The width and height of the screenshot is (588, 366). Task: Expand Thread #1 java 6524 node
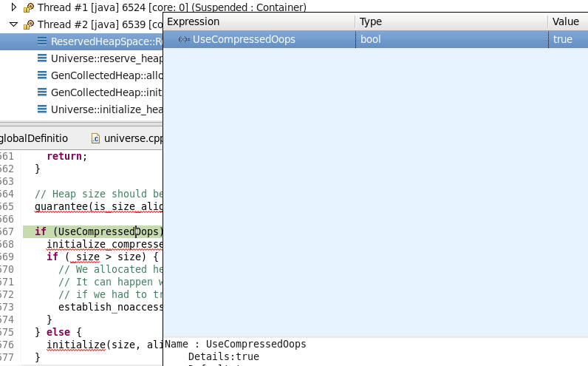pos(14,7)
